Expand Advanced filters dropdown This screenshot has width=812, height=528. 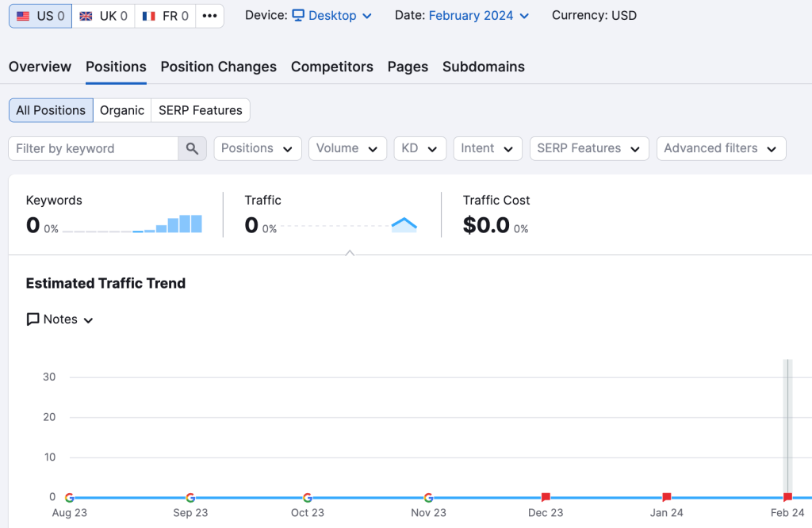721,148
